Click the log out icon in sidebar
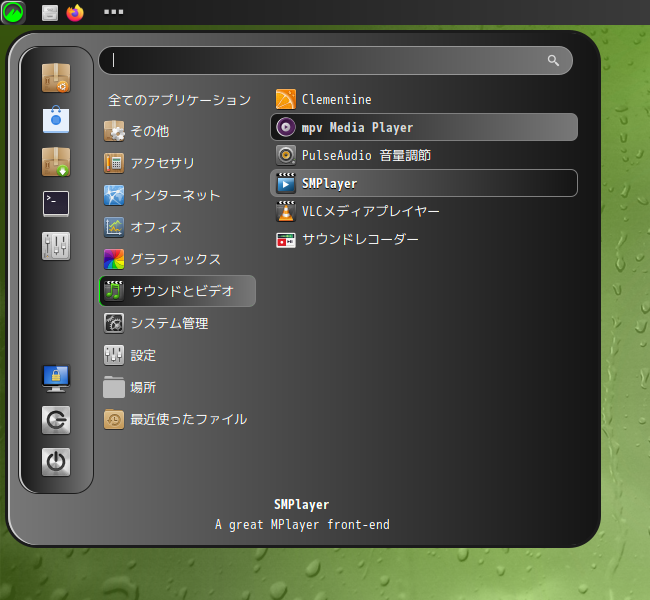Screen dimensions: 650x600 pos(56,420)
